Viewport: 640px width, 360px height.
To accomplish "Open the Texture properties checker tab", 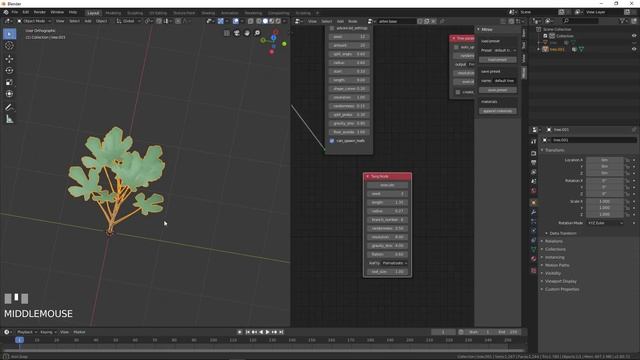I will pyautogui.click(x=533, y=270).
